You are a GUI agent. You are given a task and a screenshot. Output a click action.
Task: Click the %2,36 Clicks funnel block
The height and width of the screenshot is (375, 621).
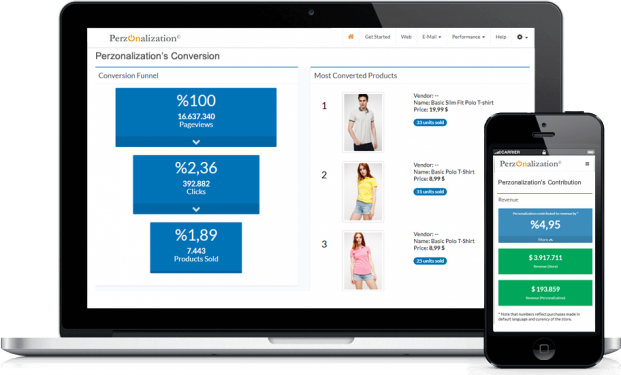pyautogui.click(x=196, y=185)
